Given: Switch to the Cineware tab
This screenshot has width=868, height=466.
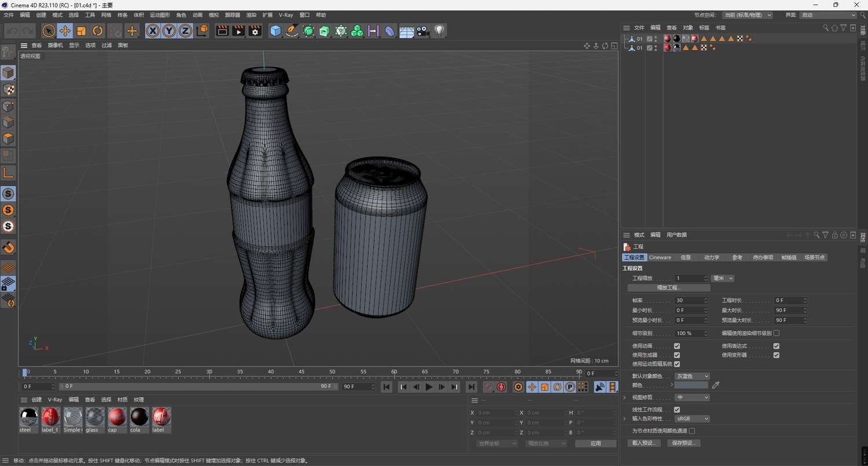Looking at the screenshot, I should point(660,257).
